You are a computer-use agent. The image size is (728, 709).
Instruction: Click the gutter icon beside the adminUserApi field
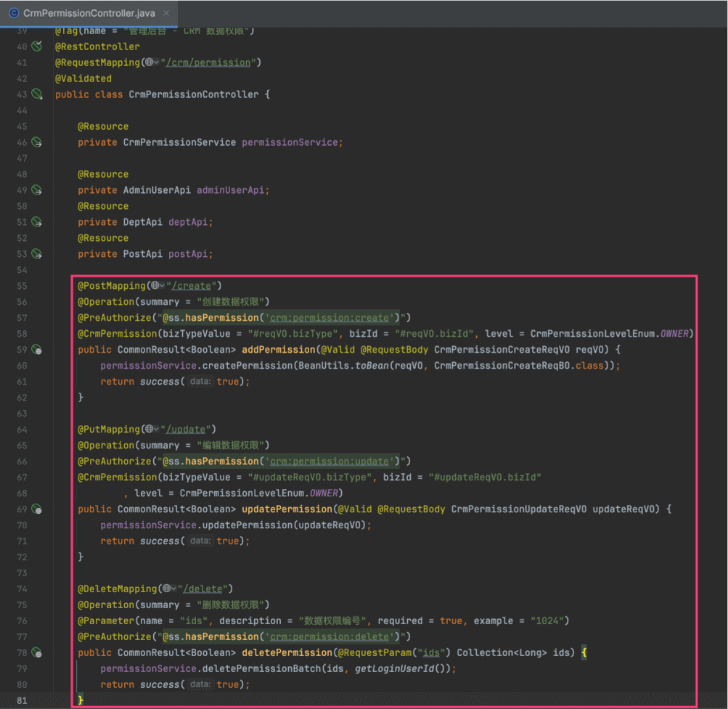tap(37, 190)
